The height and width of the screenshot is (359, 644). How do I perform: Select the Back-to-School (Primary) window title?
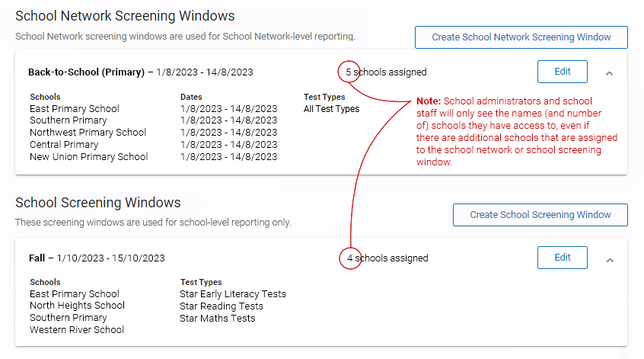click(x=141, y=72)
